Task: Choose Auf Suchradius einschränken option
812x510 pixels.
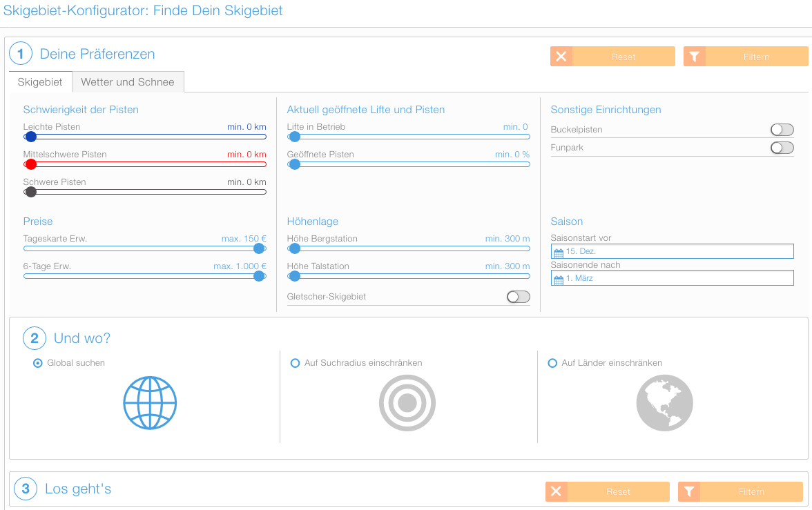Action: pos(296,363)
